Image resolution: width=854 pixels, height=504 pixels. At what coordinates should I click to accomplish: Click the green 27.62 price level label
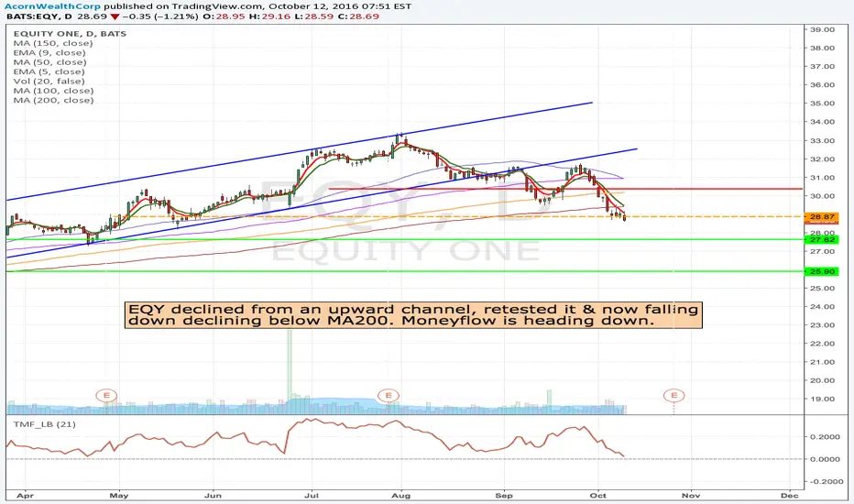pyautogui.click(x=822, y=240)
